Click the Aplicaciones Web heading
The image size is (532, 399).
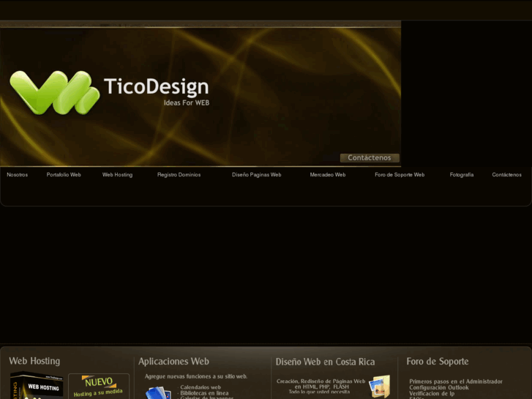[173, 362]
